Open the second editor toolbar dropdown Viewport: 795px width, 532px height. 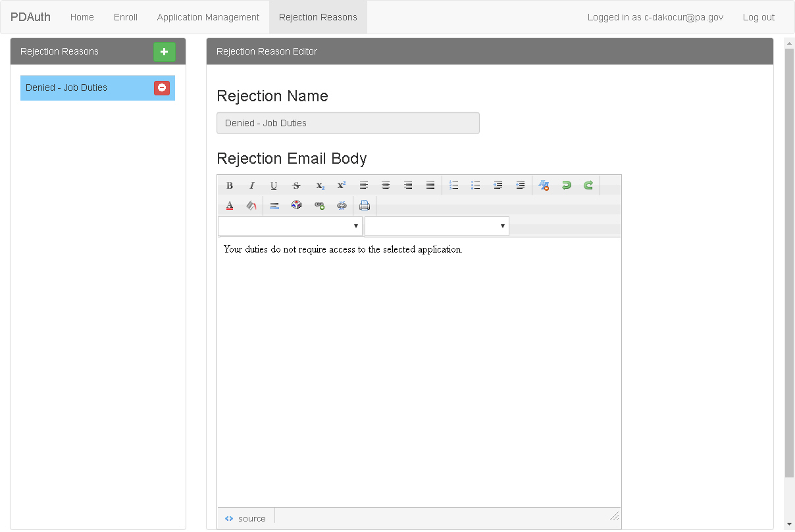click(437, 226)
